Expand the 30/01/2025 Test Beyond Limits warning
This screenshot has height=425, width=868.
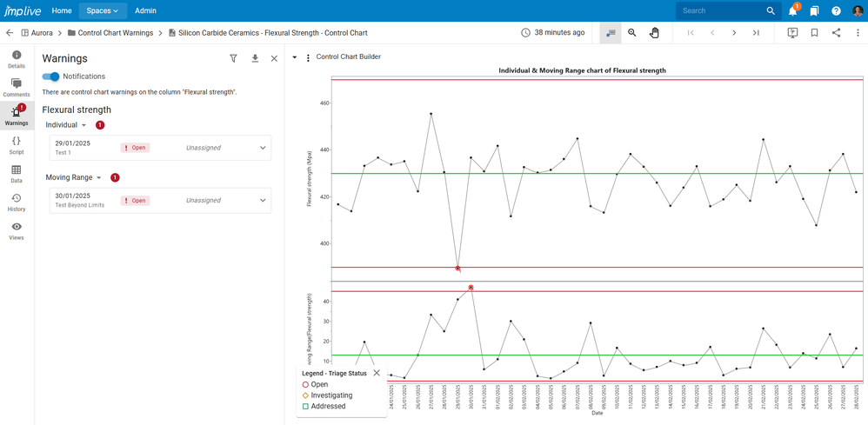[x=263, y=201]
